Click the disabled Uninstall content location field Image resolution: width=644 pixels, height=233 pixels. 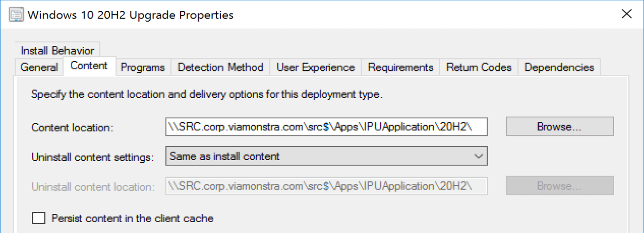tap(326, 185)
